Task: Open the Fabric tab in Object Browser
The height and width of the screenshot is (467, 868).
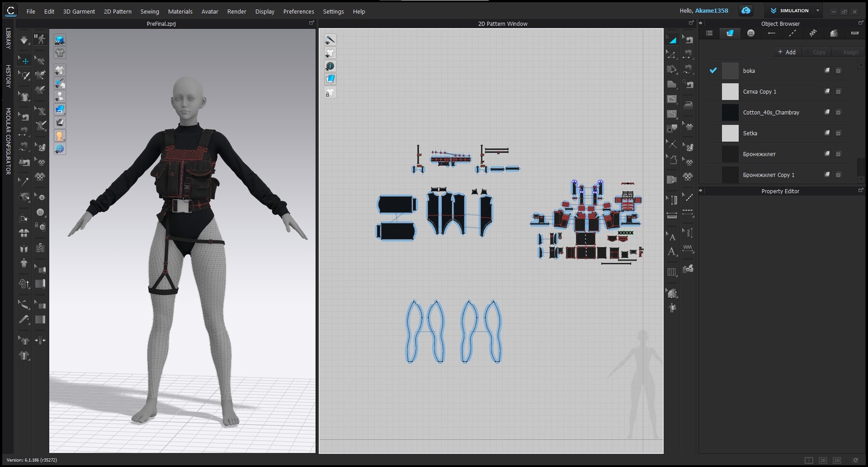Action: 730,33
